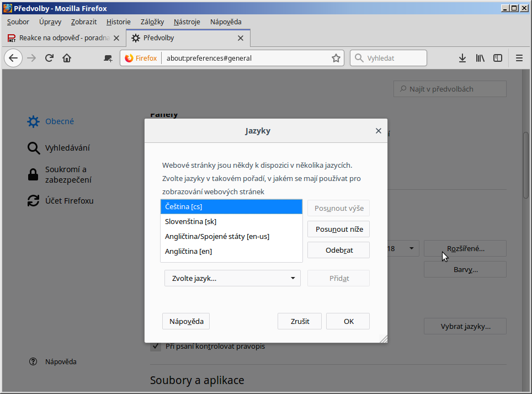532x394 pixels.
Task: Open the Soubor menu
Action: (x=18, y=22)
